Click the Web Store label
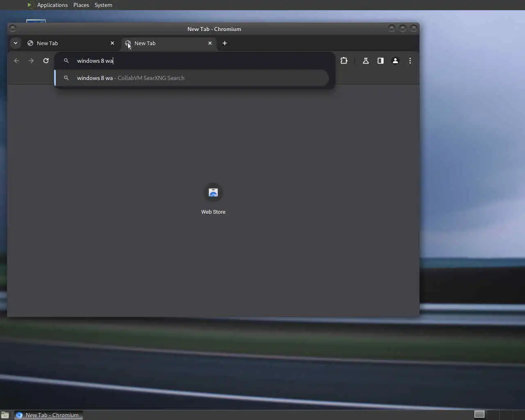 coord(213,212)
